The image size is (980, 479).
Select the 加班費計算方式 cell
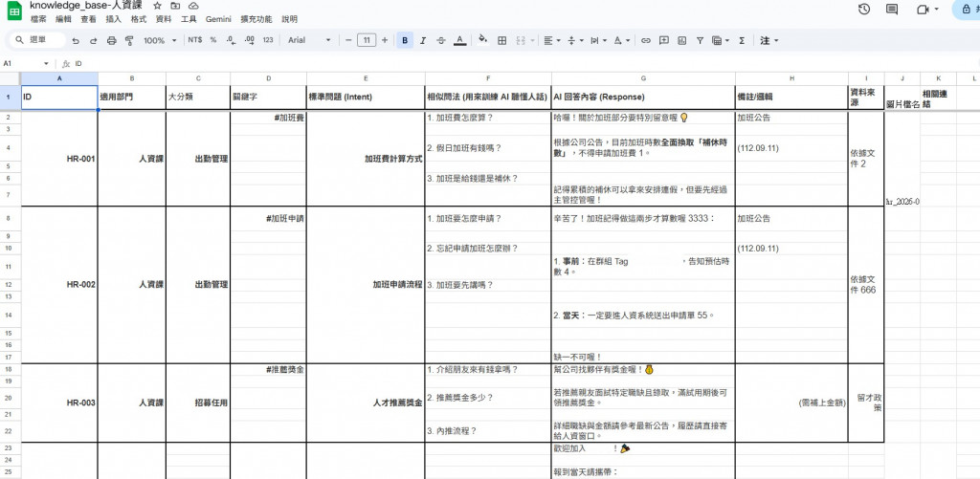pyautogui.click(x=366, y=159)
